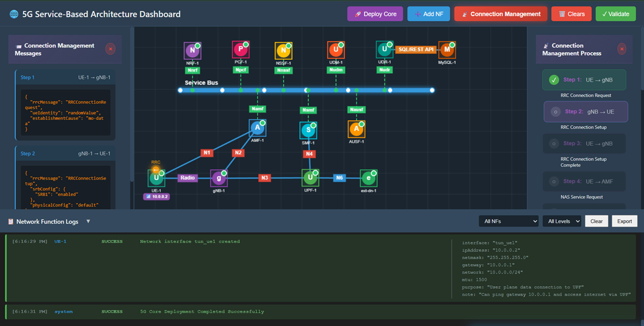This screenshot has height=326, width=644.
Task: Select Step 2 gNB to UE radio circle
Action: click(555, 112)
